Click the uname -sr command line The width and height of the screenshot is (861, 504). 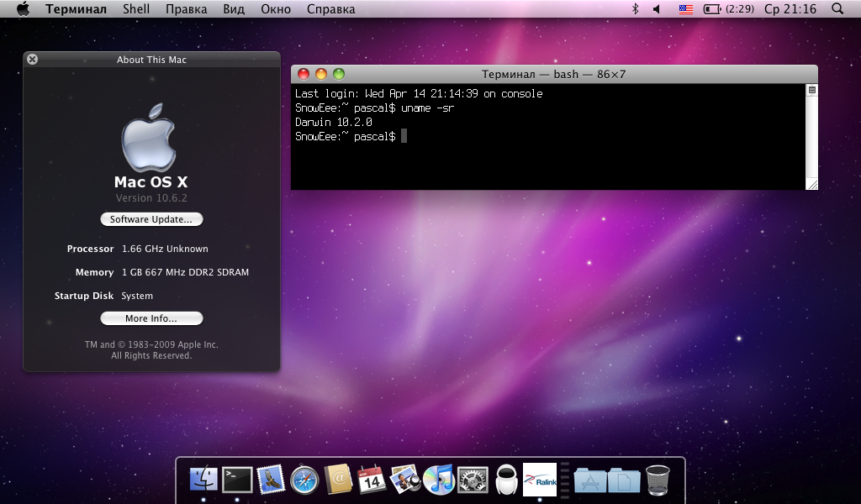[375, 108]
